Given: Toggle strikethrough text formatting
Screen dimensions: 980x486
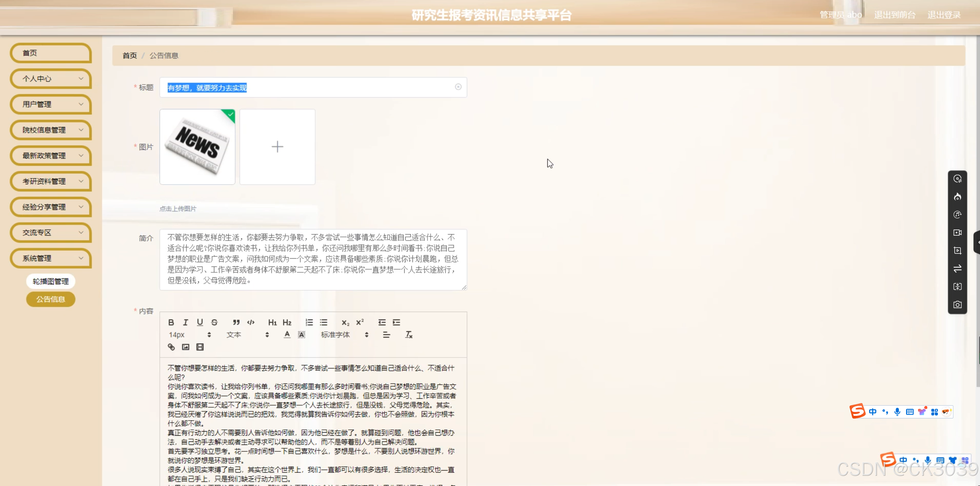Looking at the screenshot, I should (x=214, y=322).
